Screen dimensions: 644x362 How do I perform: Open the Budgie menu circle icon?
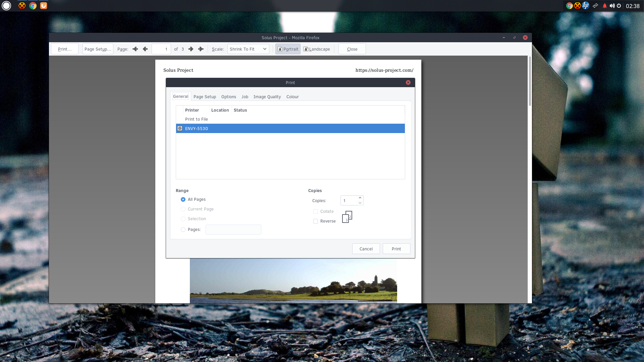pos(6,6)
